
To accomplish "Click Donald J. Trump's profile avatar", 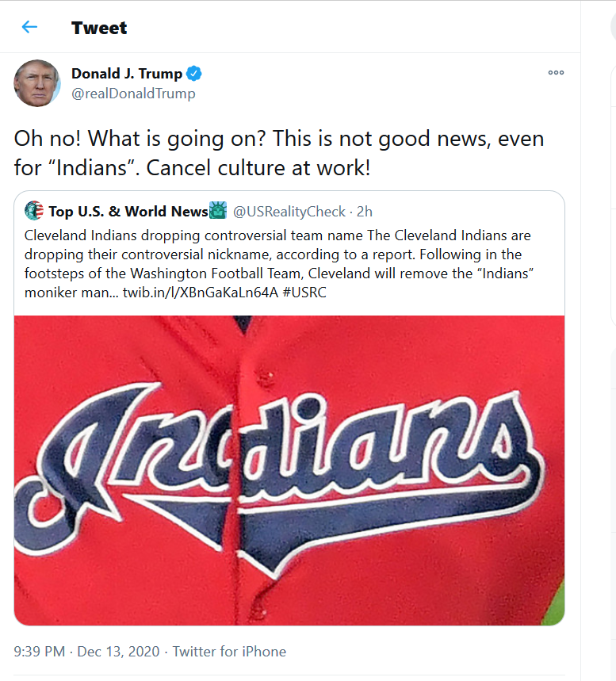I will [x=37, y=83].
